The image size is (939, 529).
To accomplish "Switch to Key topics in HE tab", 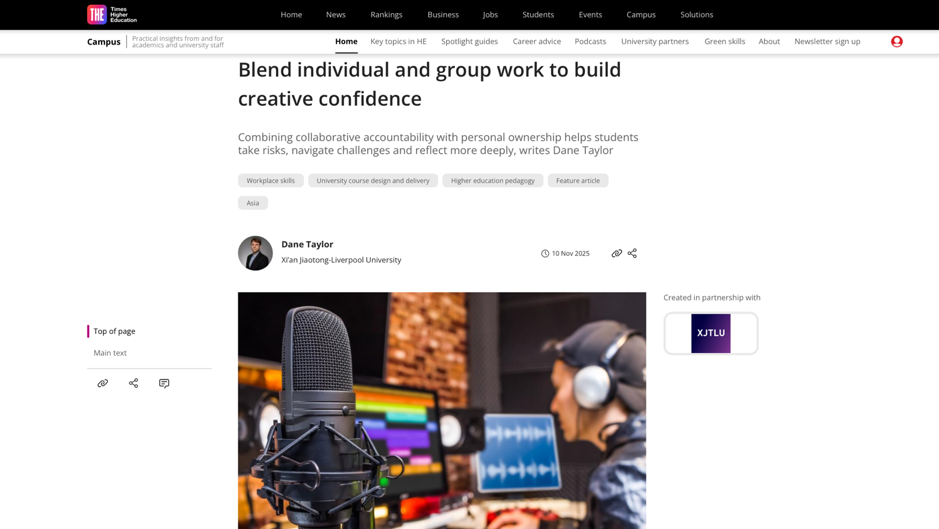I will point(398,42).
